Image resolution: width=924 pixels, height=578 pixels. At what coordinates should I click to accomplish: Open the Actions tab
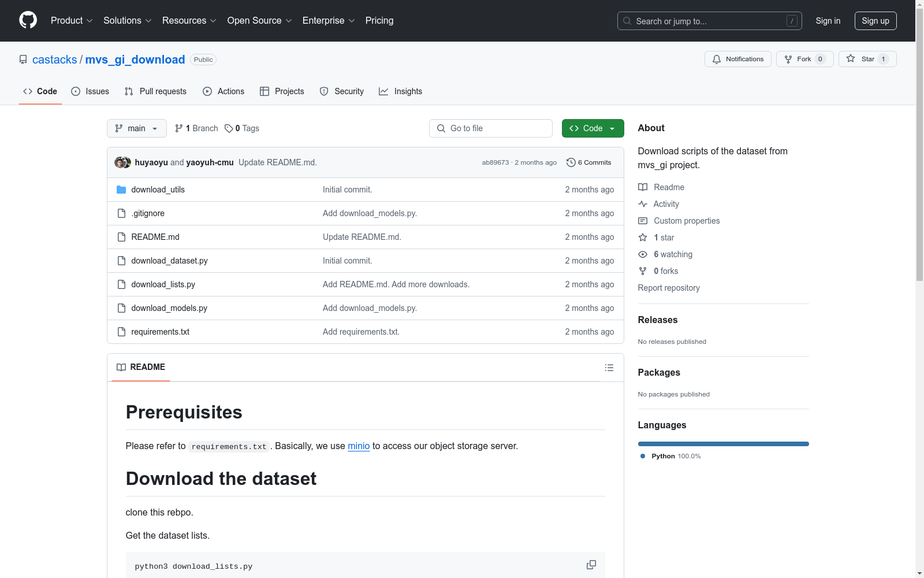pos(223,91)
